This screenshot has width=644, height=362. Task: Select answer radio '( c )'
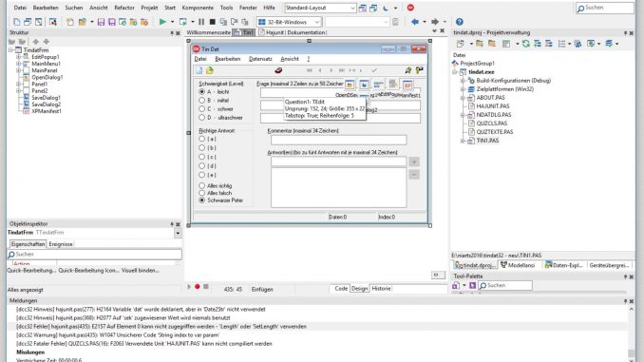pos(201,157)
